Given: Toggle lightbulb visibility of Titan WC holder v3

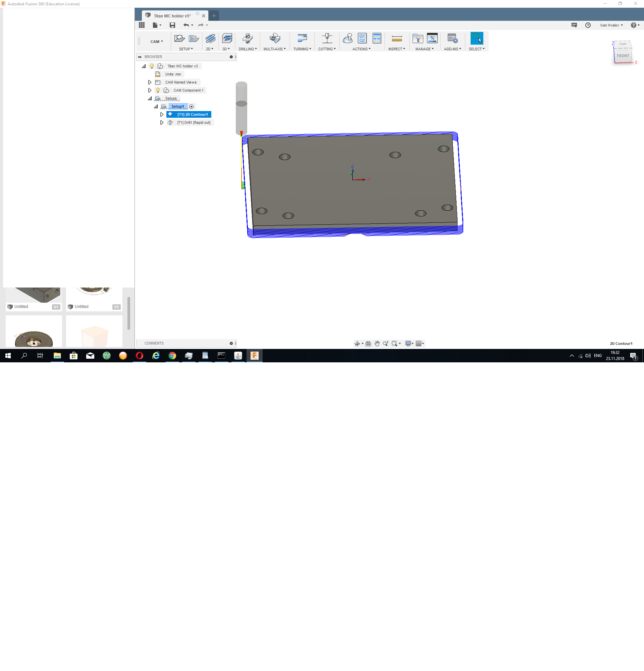Looking at the screenshot, I should (152, 66).
